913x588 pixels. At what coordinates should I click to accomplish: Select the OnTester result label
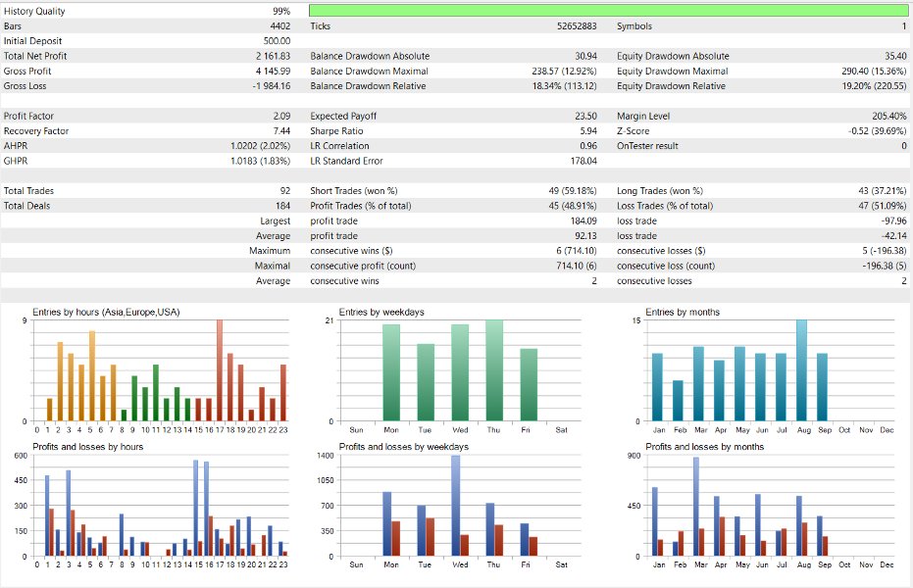647,146
